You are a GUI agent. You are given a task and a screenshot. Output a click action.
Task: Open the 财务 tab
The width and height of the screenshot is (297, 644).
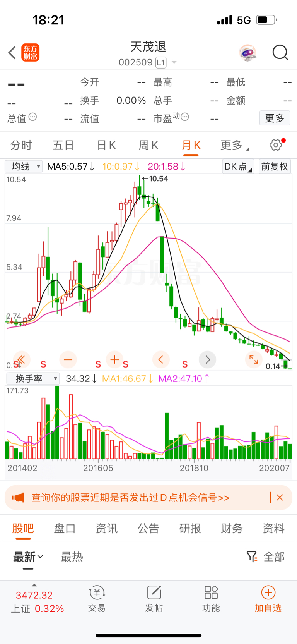(x=232, y=528)
